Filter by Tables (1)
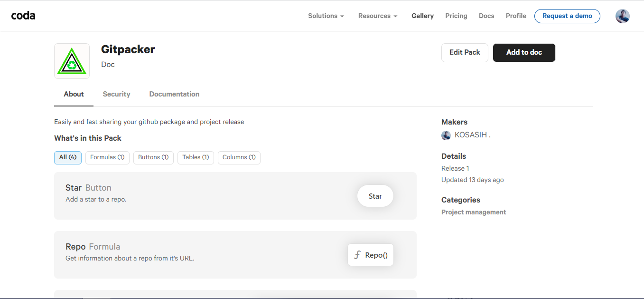Viewport: 644px width, 299px height. pyautogui.click(x=196, y=157)
